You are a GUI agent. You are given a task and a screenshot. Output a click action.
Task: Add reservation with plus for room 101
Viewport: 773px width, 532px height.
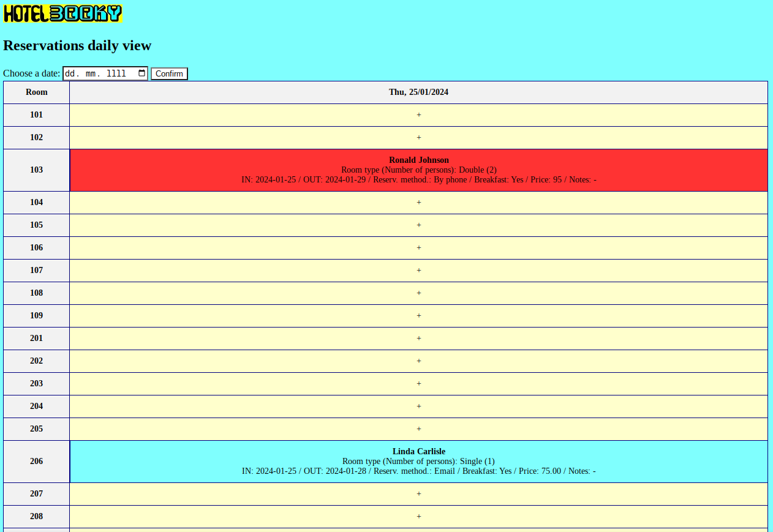coord(418,115)
